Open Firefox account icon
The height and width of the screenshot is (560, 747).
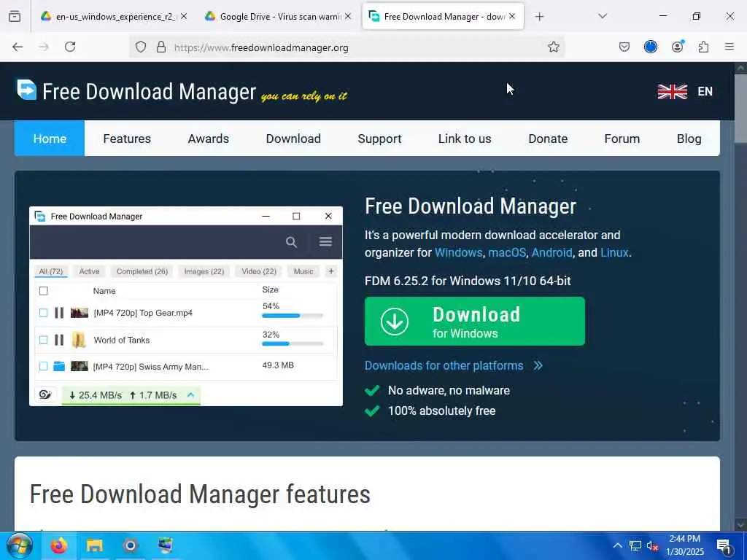pos(678,47)
